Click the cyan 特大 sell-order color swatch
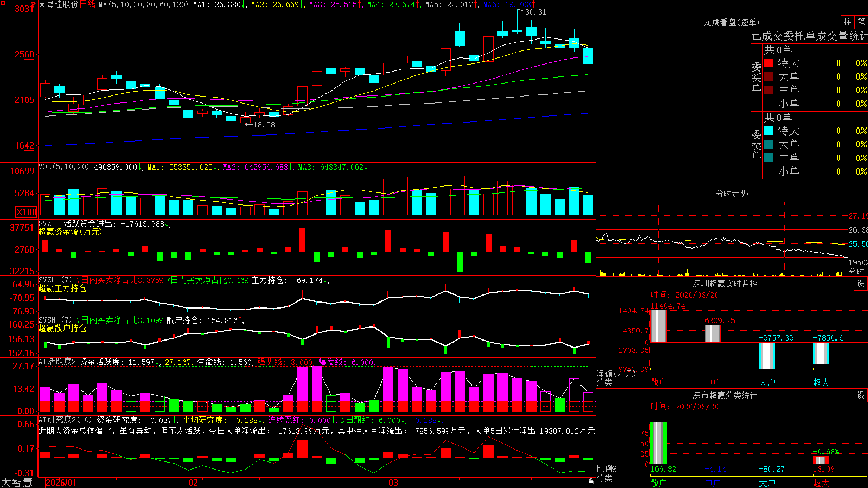 [768, 131]
